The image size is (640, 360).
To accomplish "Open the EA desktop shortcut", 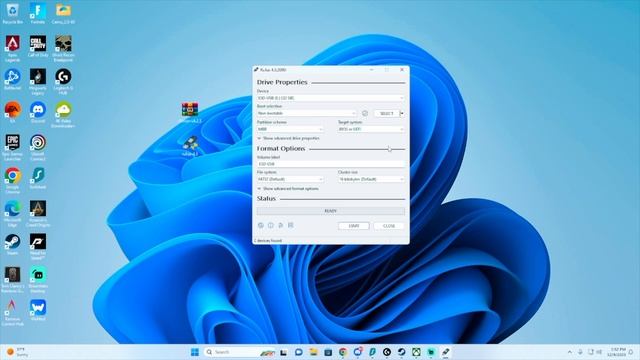I will (12, 113).
